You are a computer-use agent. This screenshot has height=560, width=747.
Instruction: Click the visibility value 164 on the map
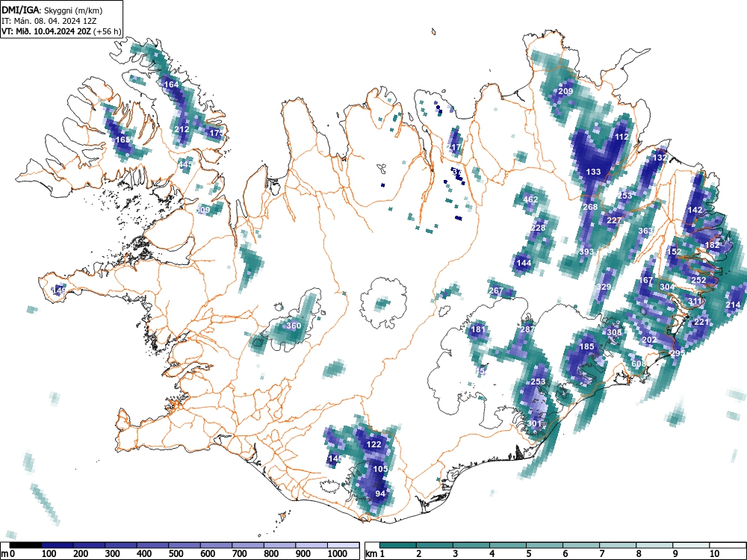(171, 84)
